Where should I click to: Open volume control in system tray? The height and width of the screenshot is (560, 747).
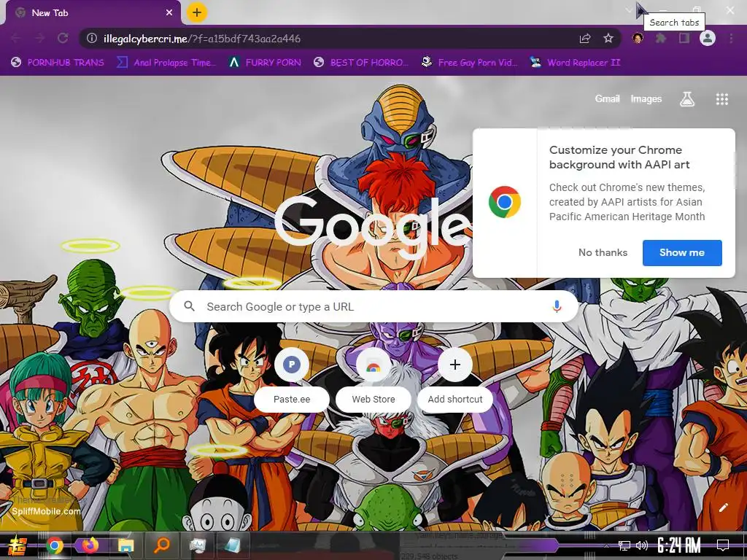[x=642, y=545]
